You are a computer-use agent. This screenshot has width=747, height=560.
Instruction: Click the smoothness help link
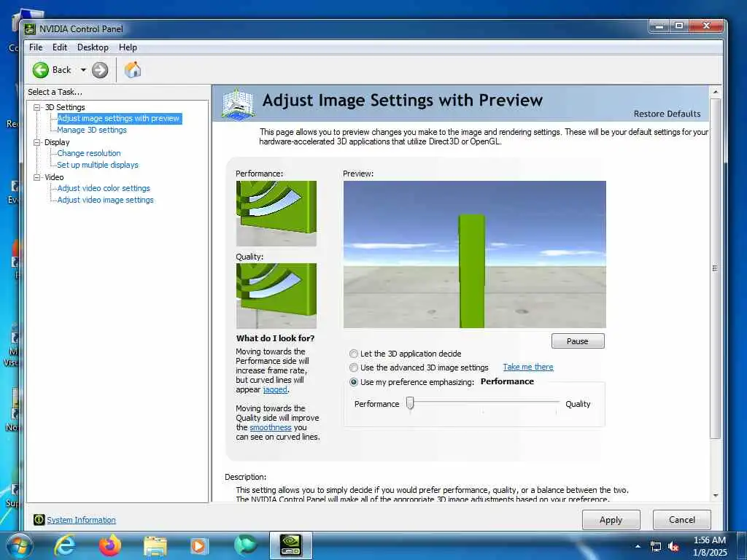click(x=271, y=427)
